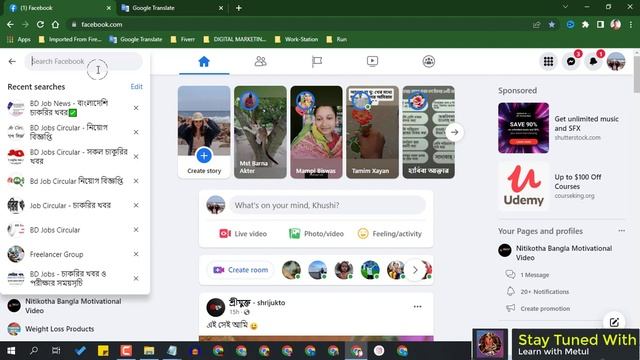View Mampi Biswas story
Image resolution: width=640 pixels, height=360 pixels.
tap(316, 132)
